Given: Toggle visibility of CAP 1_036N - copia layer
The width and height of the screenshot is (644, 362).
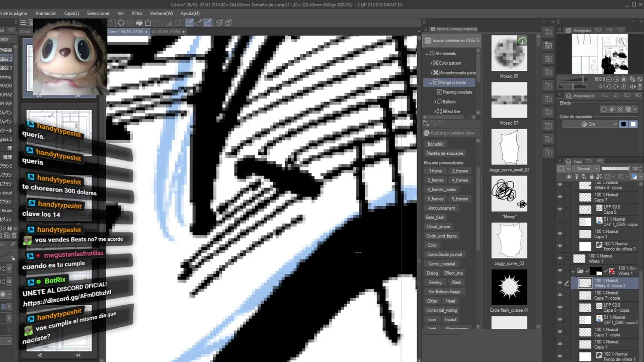Looking at the screenshot, I should [560, 222].
